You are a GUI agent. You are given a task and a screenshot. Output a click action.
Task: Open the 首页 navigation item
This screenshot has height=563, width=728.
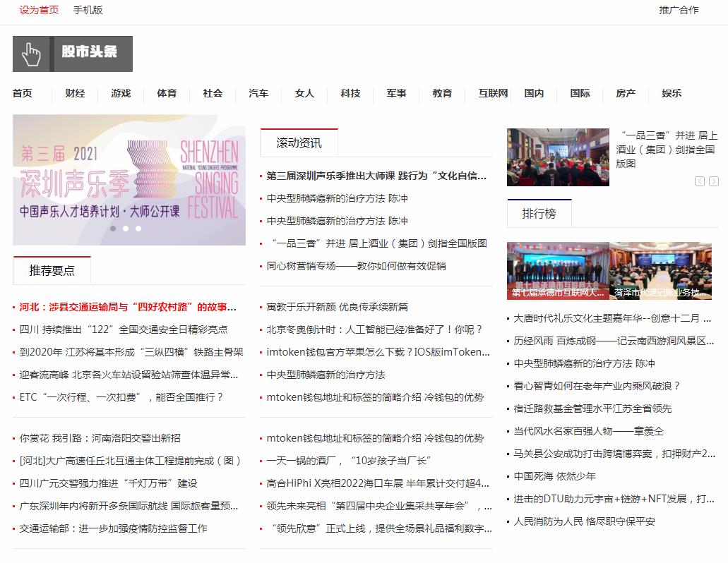click(x=23, y=93)
